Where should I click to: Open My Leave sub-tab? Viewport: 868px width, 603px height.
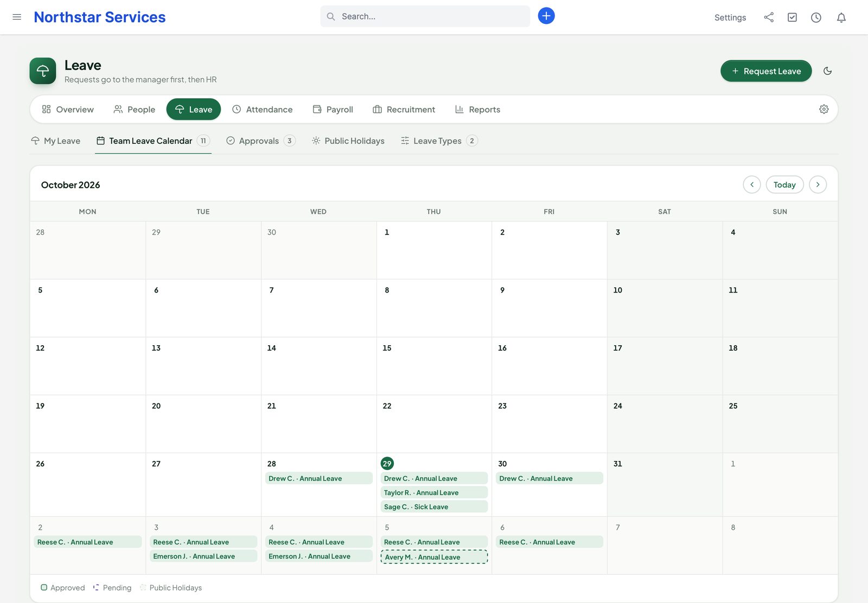click(x=56, y=141)
